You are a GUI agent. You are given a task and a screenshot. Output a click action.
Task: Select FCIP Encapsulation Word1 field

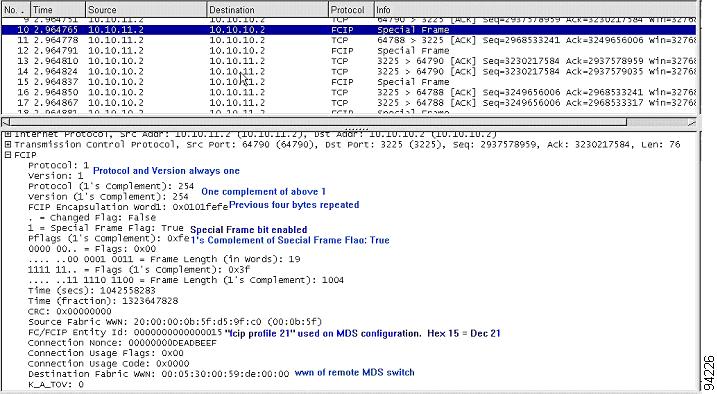pos(128,207)
